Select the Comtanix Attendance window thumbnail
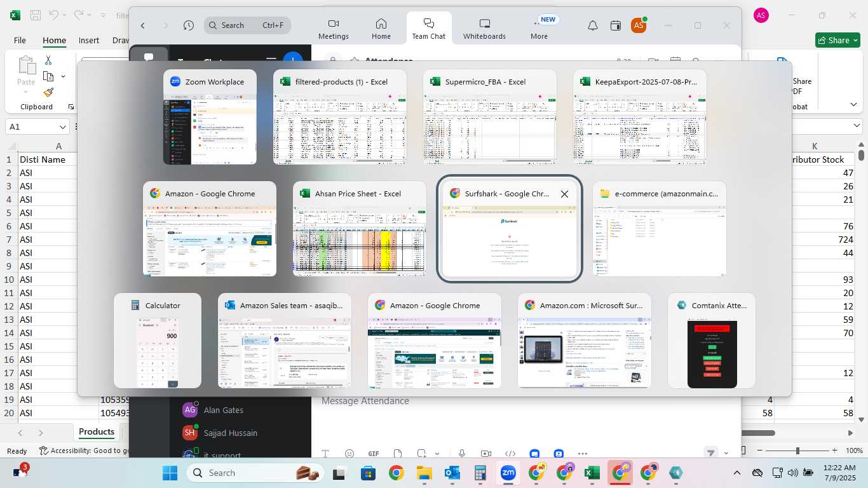The image size is (868, 488). [x=712, y=341]
